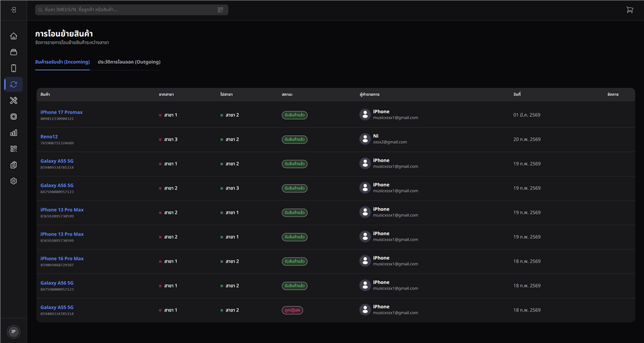Image resolution: width=644 pixels, height=343 pixels.
Task: Open the iPhone 17 Promax product link
Action: point(62,112)
